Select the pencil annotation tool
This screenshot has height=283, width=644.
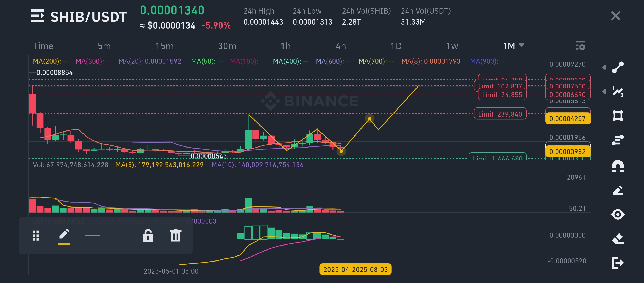[x=618, y=191]
